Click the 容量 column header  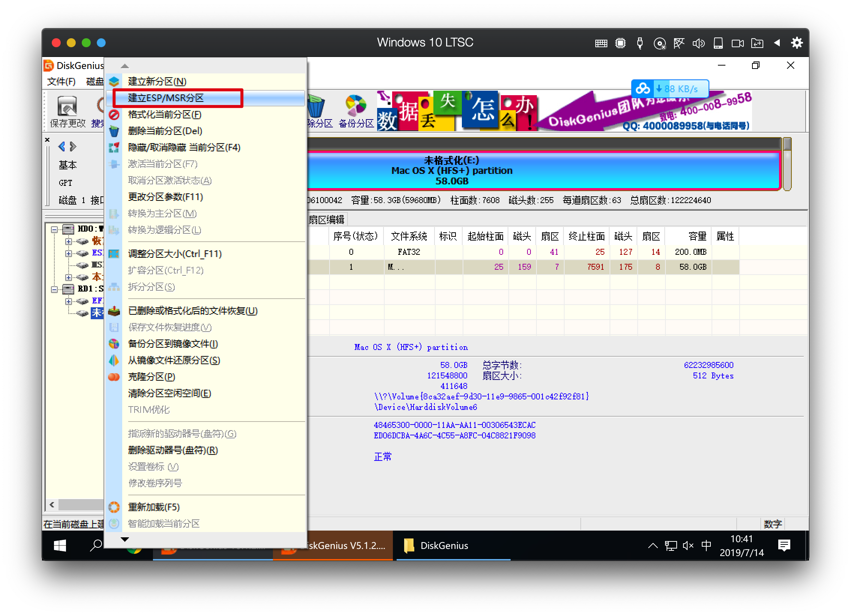pos(689,236)
